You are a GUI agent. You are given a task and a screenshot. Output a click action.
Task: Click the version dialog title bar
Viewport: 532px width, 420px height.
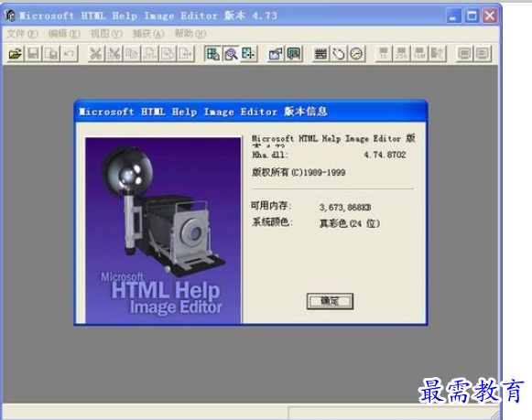(251, 112)
